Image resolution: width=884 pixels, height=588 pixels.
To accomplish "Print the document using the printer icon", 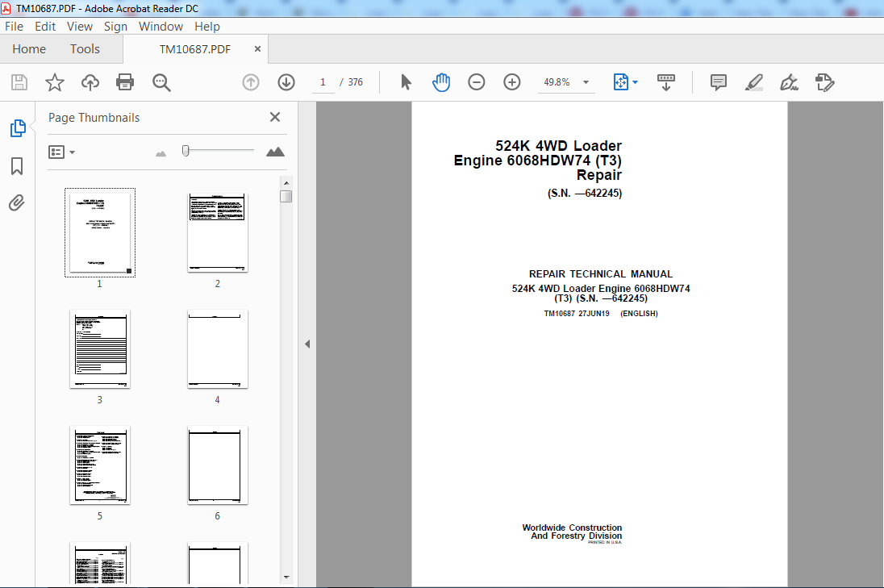I will (x=124, y=82).
